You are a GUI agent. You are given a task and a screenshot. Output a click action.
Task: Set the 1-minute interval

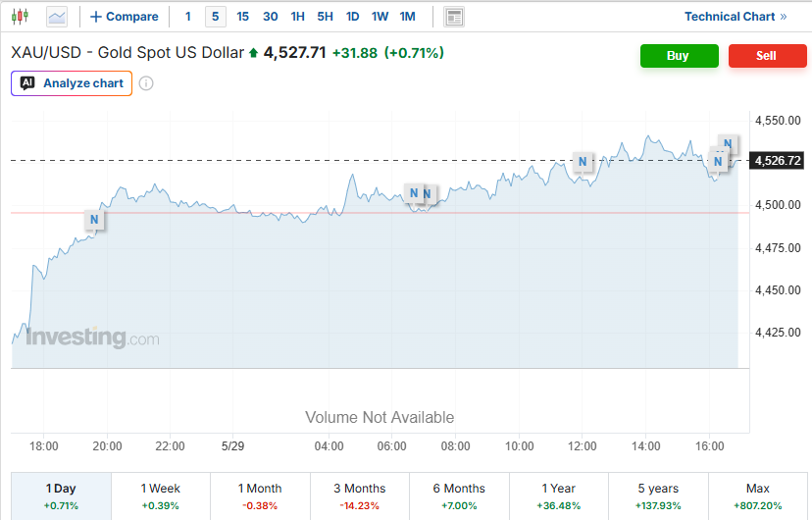tap(188, 17)
